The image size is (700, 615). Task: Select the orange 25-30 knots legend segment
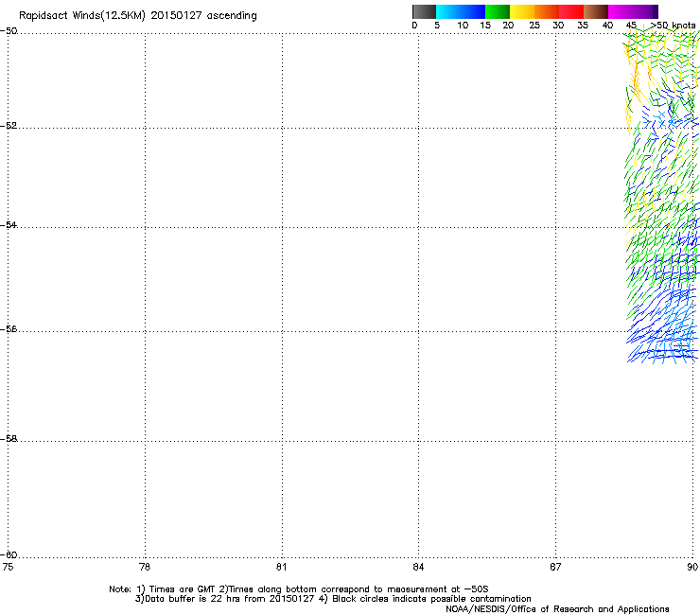tap(547, 11)
